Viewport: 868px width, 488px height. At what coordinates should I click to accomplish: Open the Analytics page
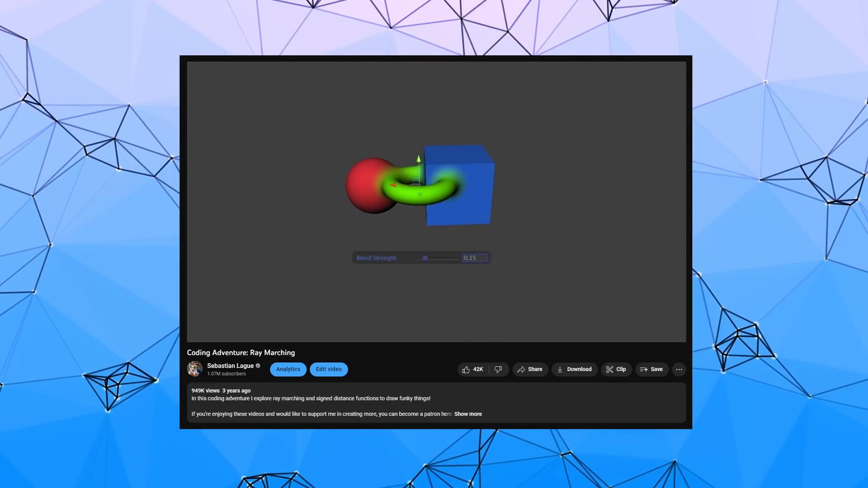tap(288, 370)
